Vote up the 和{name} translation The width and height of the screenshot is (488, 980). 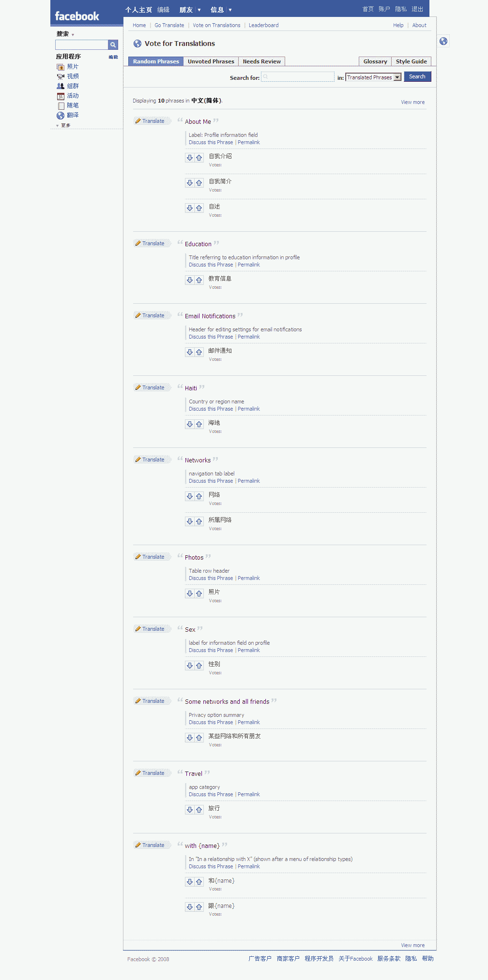(x=199, y=882)
